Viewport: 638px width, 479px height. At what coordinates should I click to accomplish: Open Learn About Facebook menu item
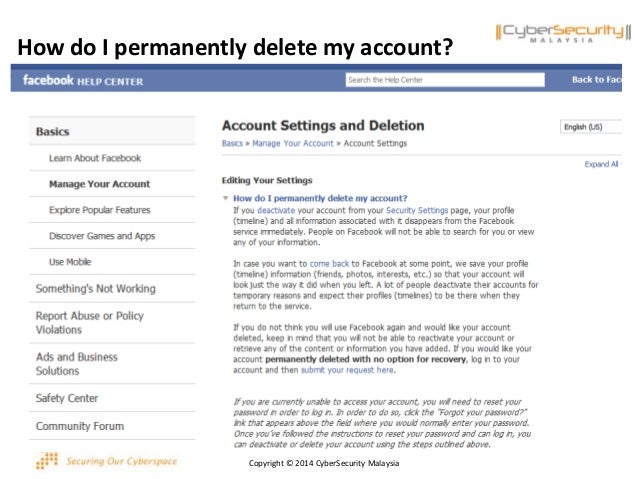(x=95, y=158)
